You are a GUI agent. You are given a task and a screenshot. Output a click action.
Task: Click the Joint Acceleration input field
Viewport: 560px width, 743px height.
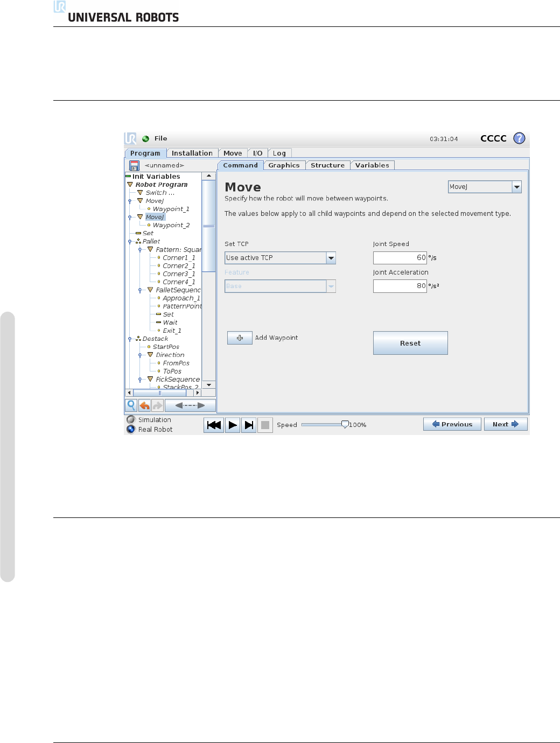coord(400,286)
